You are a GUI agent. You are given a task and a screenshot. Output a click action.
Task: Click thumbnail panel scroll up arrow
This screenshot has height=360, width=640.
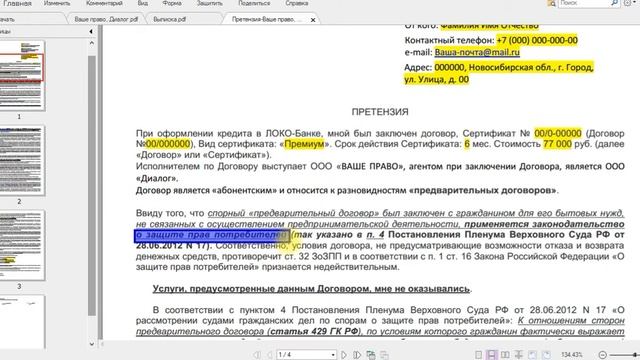tap(92, 43)
